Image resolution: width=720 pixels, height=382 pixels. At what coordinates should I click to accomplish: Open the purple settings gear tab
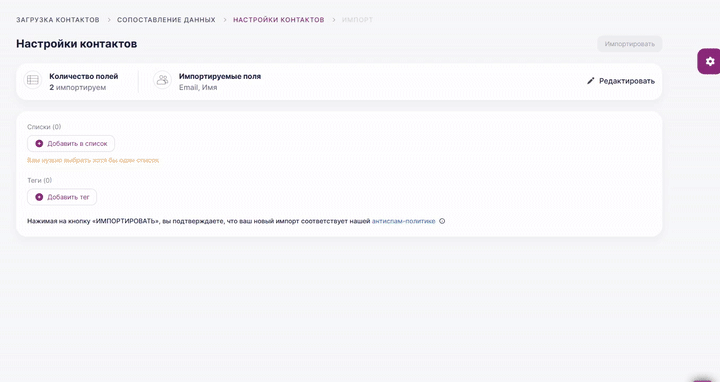[x=709, y=61]
